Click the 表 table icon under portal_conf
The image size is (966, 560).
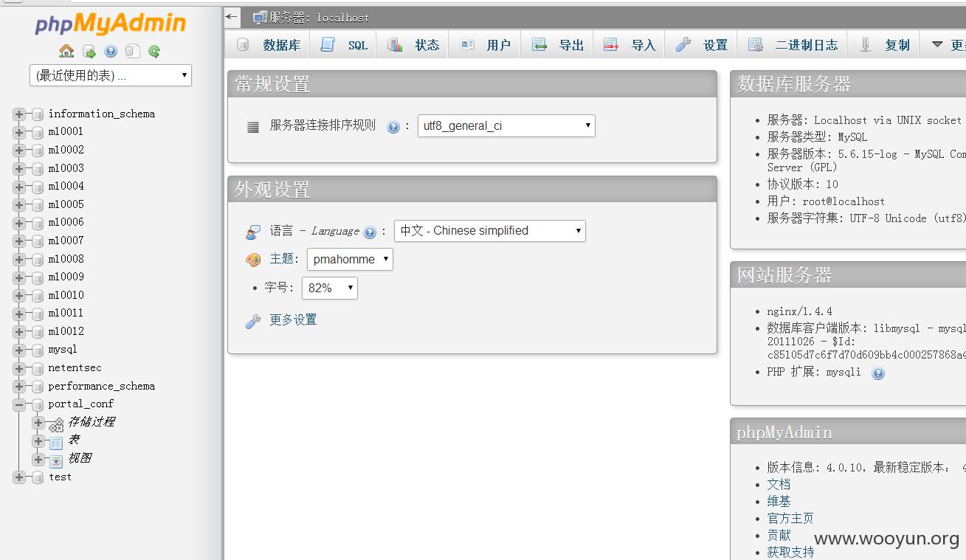tap(56, 443)
